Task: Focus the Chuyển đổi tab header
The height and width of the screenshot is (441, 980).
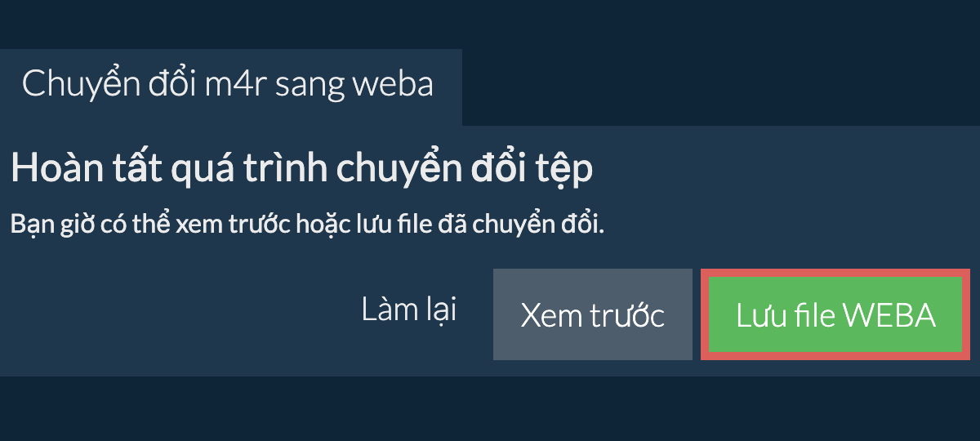Action: (228, 85)
